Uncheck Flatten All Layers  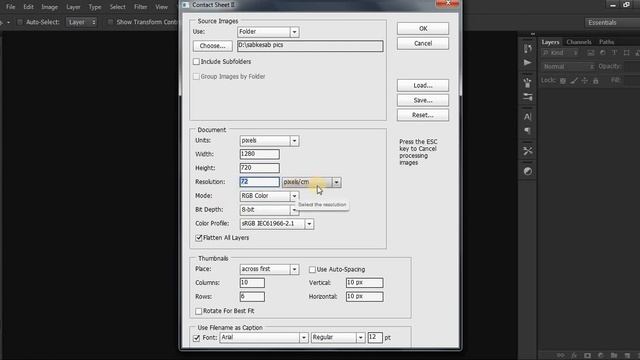(x=199, y=238)
